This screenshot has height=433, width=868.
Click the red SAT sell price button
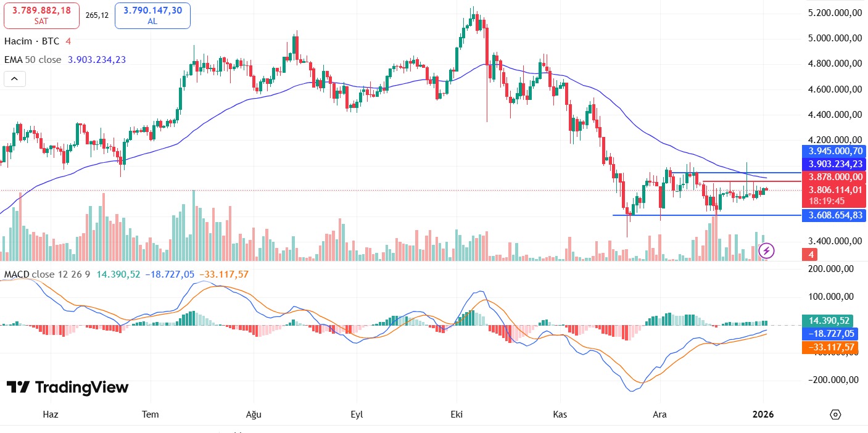[x=41, y=15]
